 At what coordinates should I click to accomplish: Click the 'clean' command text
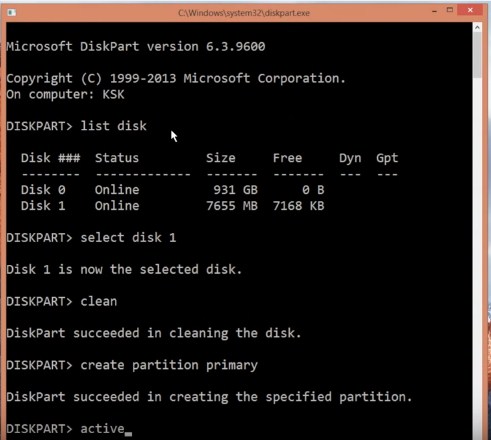pyautogui.click(x=99, y=301)
